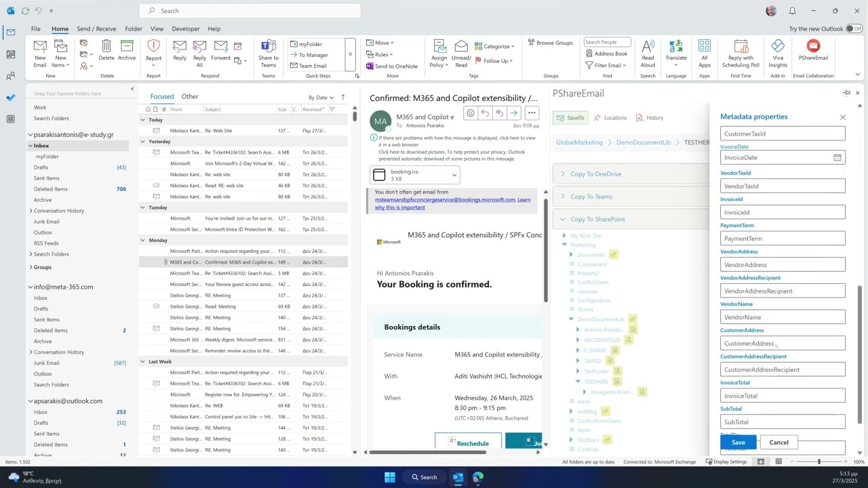Click Share to Teams in the ribbon
Screen dimensions: 868x488
click(x=269, y=53)
